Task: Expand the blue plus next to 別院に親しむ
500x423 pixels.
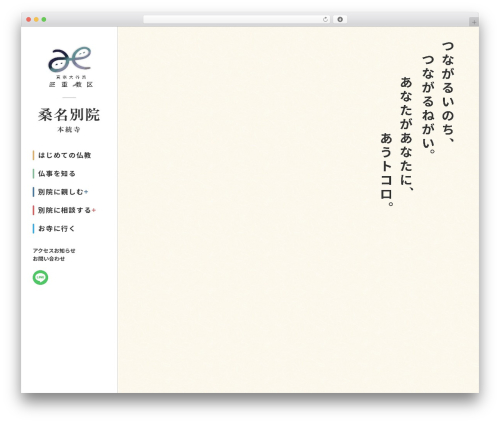Action: point(86,192)
